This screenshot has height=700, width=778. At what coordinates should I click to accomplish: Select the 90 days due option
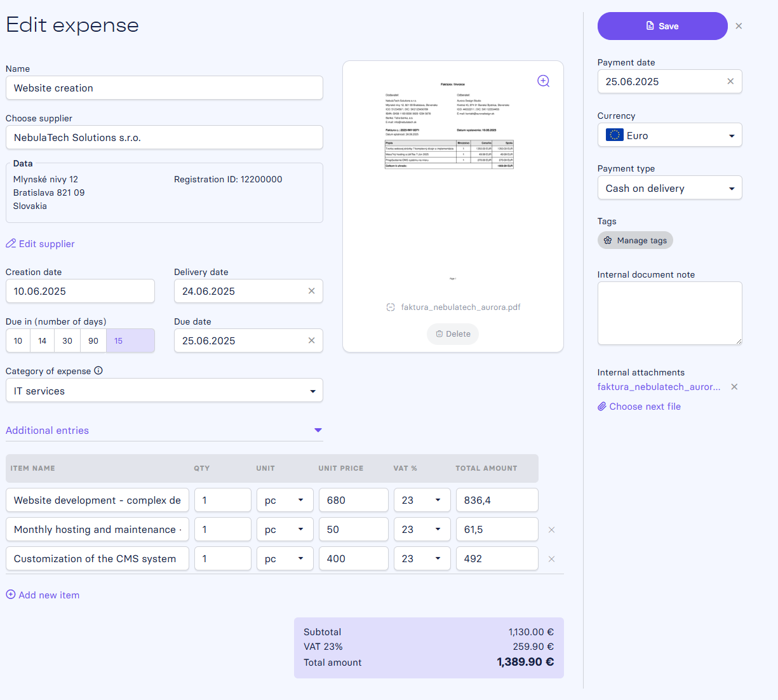point(93,340)
